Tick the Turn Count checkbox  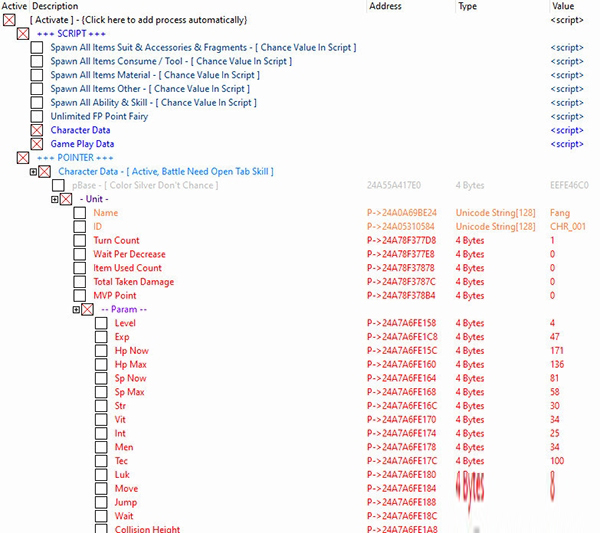pyautogui.click(x=80, y=241)
